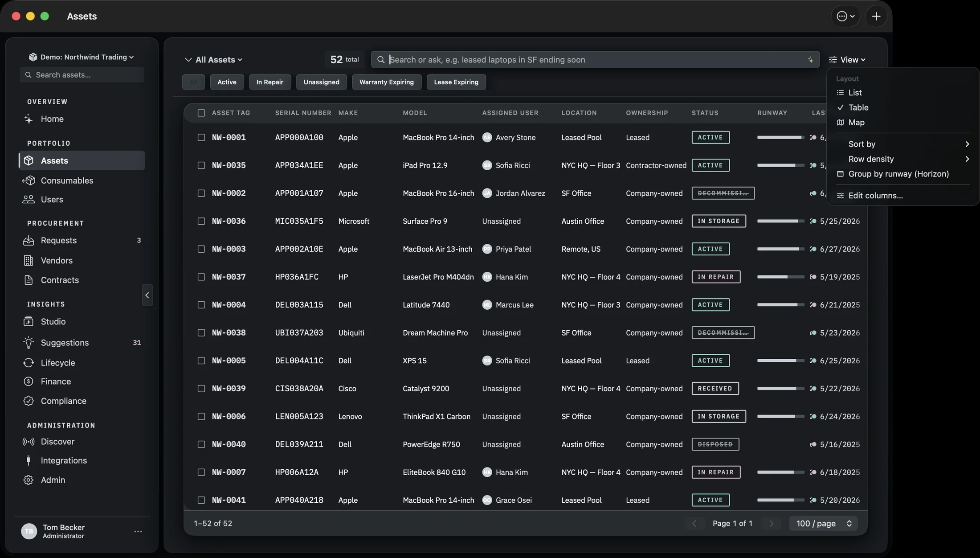Click the Finance dollar icon
The width and height of the screenshot is (980, 558).
29,382
